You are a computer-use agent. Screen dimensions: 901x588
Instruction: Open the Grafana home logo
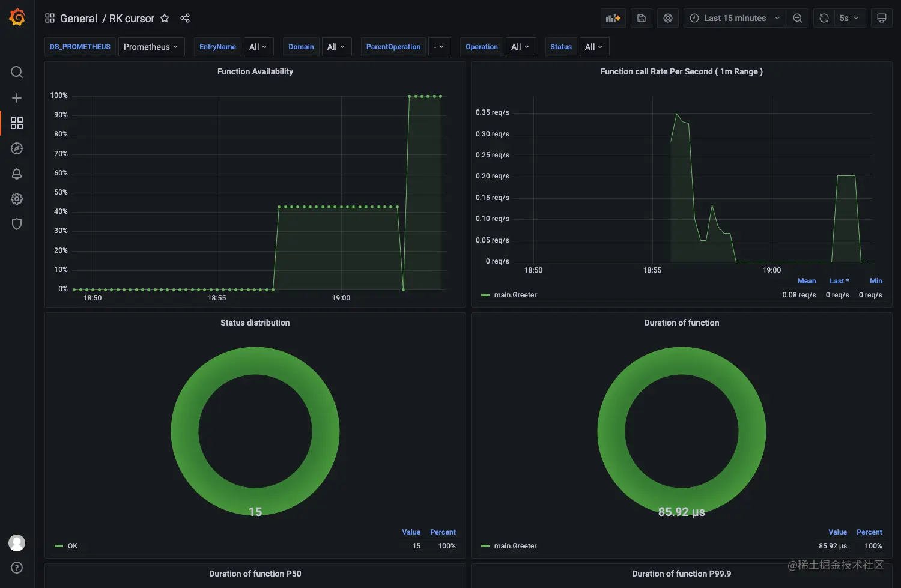point(17,17)
